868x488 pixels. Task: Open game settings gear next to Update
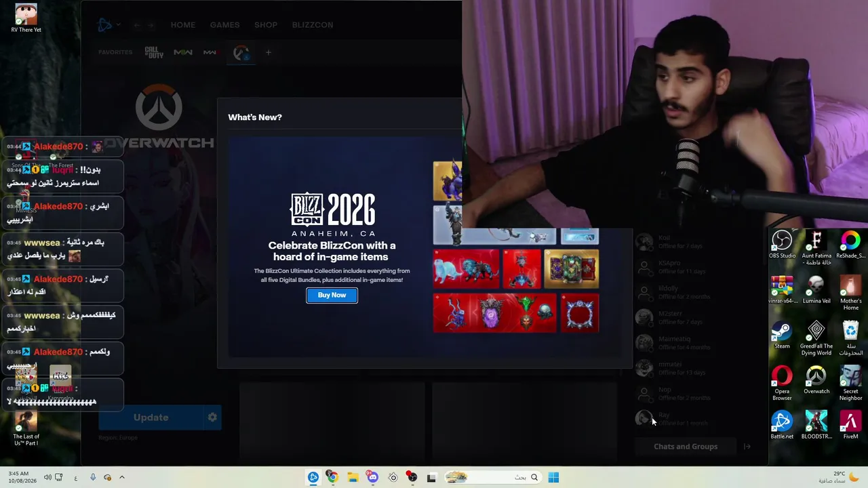[212, 418]
